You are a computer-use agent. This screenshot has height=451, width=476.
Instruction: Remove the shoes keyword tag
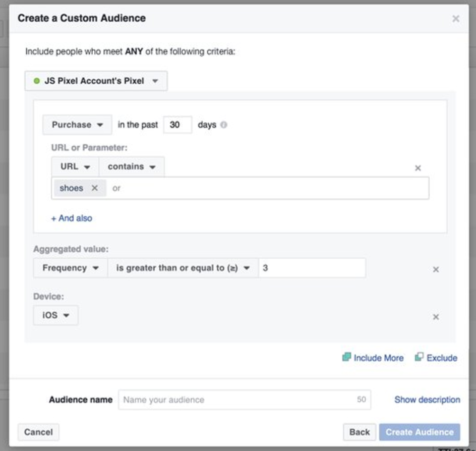click(x=94, y=188)
